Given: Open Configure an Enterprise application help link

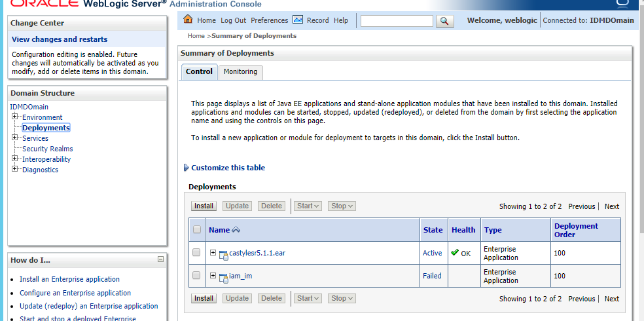Looking at the screenshot, I should coord(75,293).
